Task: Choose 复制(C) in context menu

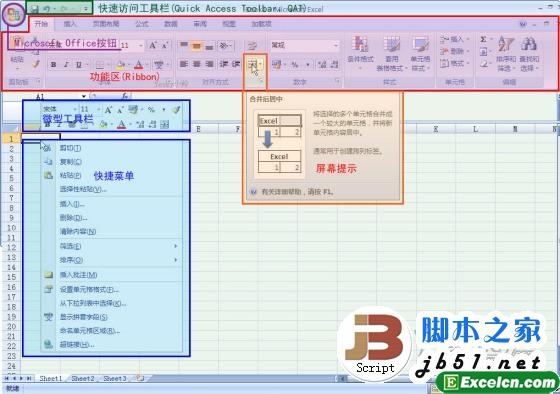Action: tap(112, 162)
